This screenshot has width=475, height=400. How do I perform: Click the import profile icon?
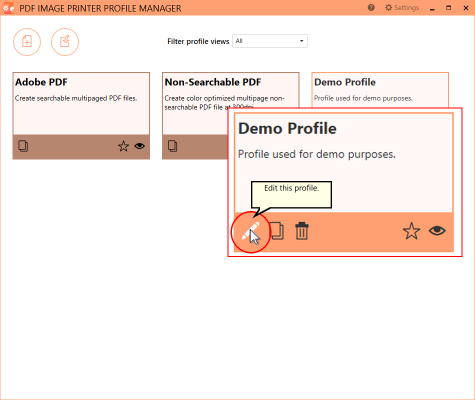point(65,42)
